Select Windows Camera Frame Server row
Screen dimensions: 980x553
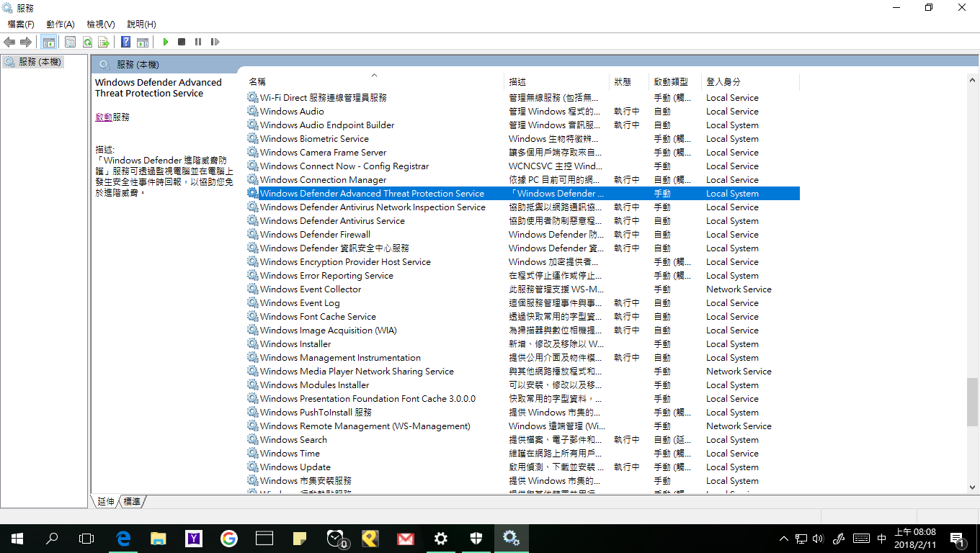(x=522, y=152)
